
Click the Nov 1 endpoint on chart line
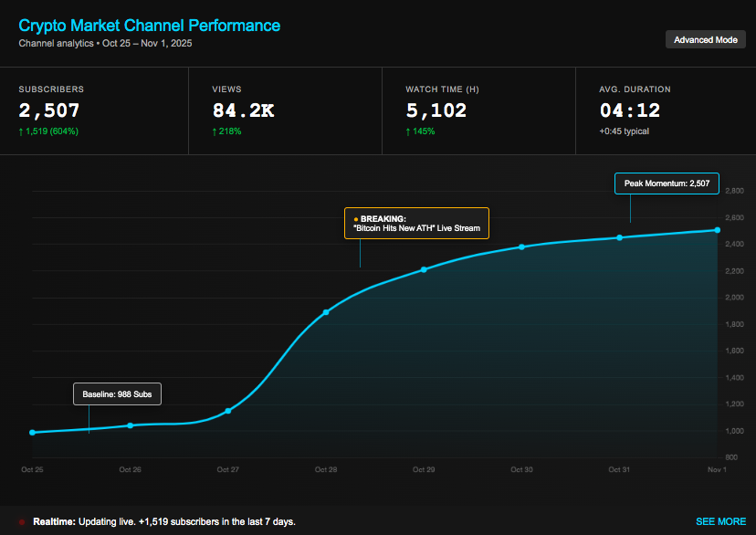(x=717, y=230)
